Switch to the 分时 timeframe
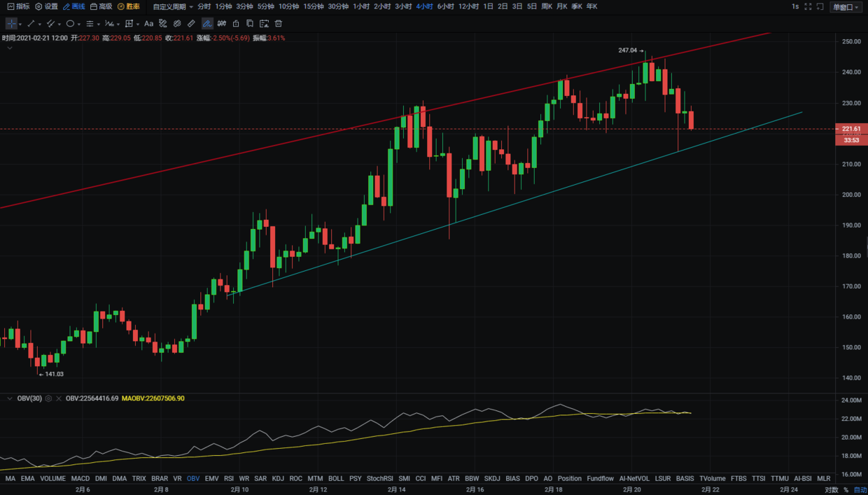 click(204, 6)
